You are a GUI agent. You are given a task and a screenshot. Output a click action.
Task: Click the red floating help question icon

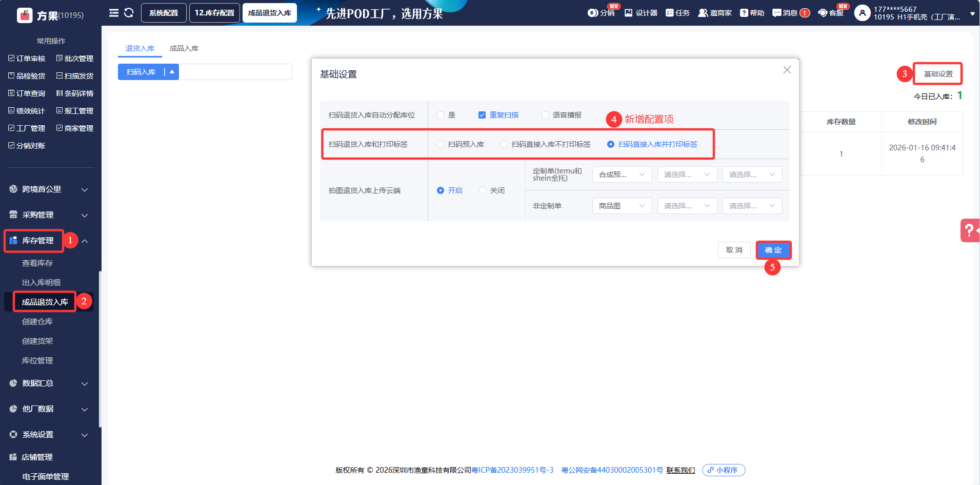(x=970, y=230)
